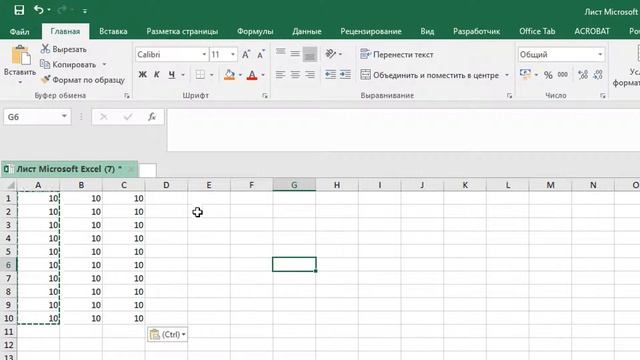Open the font color palette arrow
This screenshot has height=360, width=640.
coord(263,75)
